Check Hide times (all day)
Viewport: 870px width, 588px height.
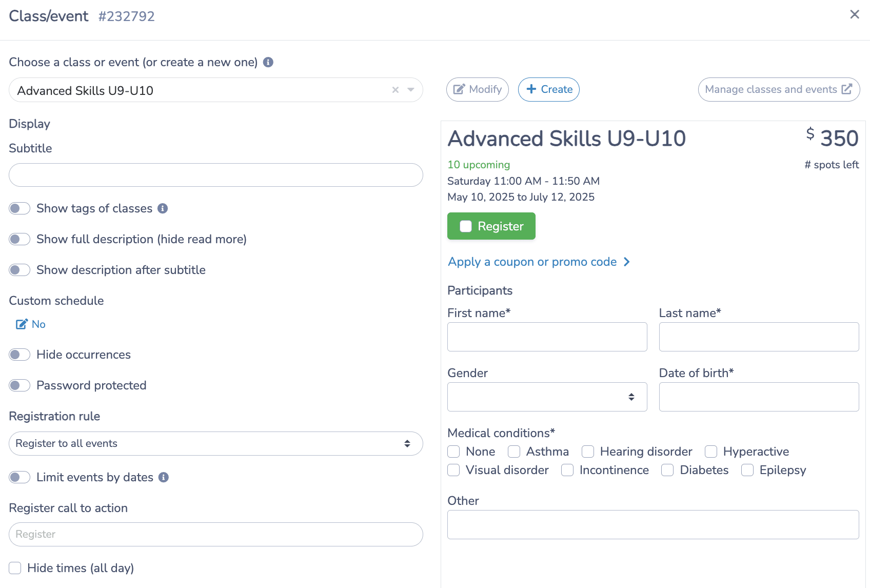(x=15, y=568)
